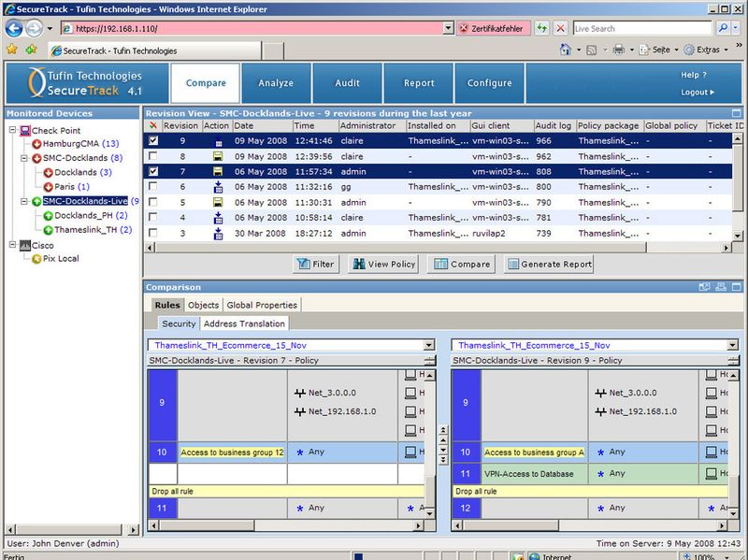Screen dimensions: 748x560
Task: Open the Extras menu dropdown
Action: tap(726, 50)
